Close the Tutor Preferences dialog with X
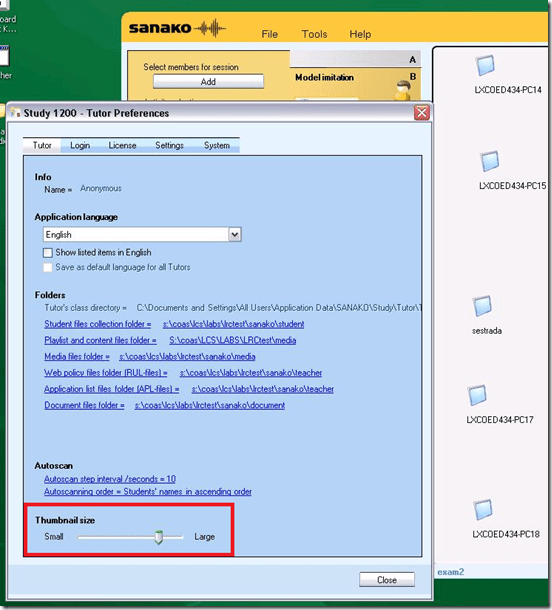 pyautogui.click(x=422, y=113)
